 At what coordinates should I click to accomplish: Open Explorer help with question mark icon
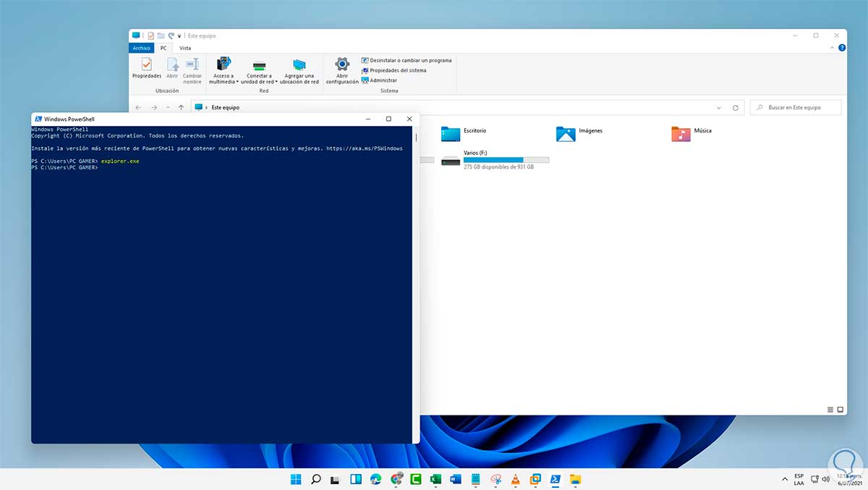(x=841, y=47)
